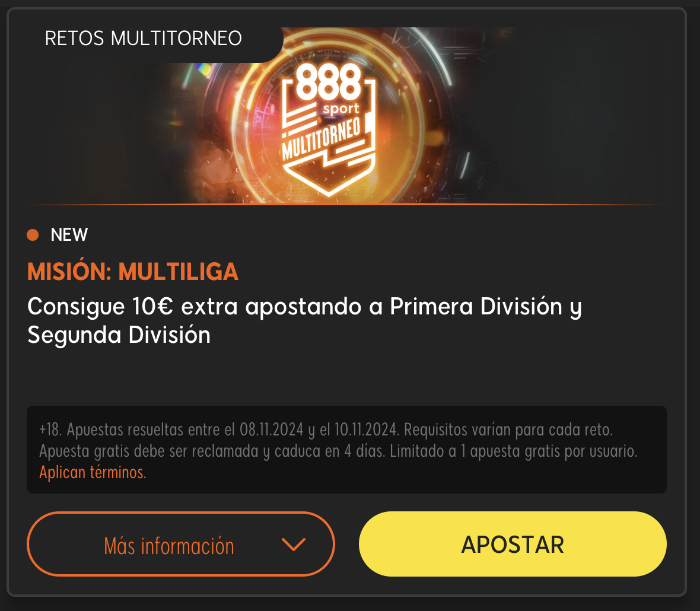Screen dimensions: 700x611
Task: Open the Aplican términos link
Action: coord(93,472)
